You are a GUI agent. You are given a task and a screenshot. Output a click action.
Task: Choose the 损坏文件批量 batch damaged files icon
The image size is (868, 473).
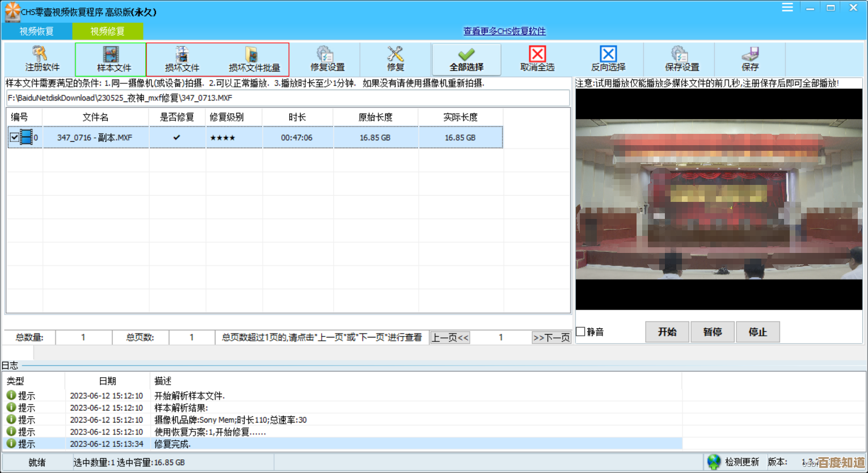[x=253, y=59]
